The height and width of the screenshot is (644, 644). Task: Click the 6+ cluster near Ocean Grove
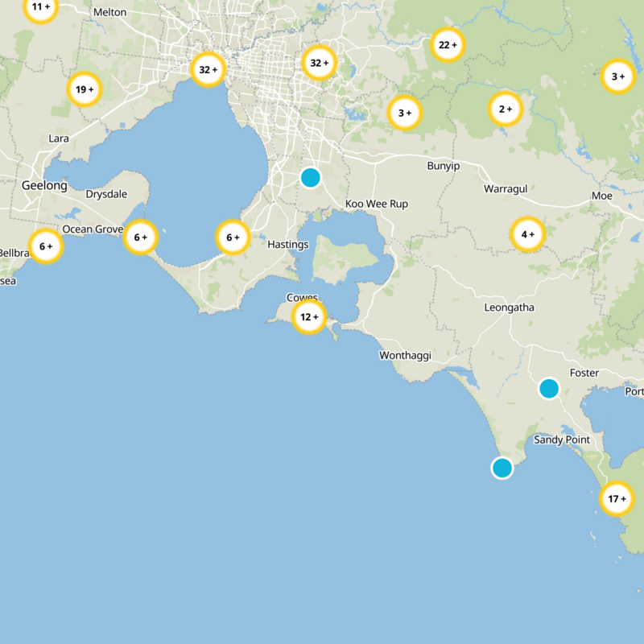click(138, 237)
